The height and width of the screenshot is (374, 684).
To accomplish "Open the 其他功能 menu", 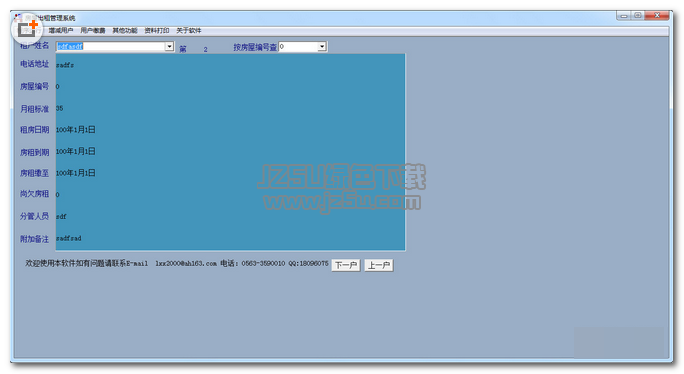I will tap(125, 31).
